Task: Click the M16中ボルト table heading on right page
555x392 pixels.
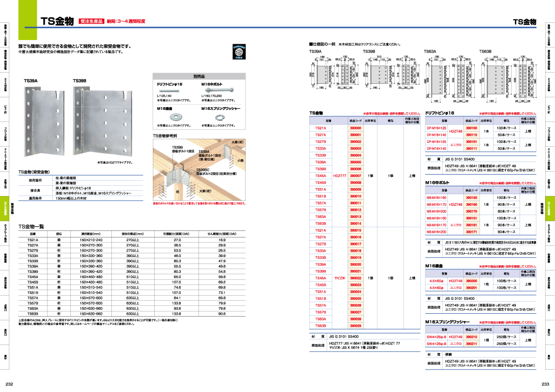Action: click(437, 183)
